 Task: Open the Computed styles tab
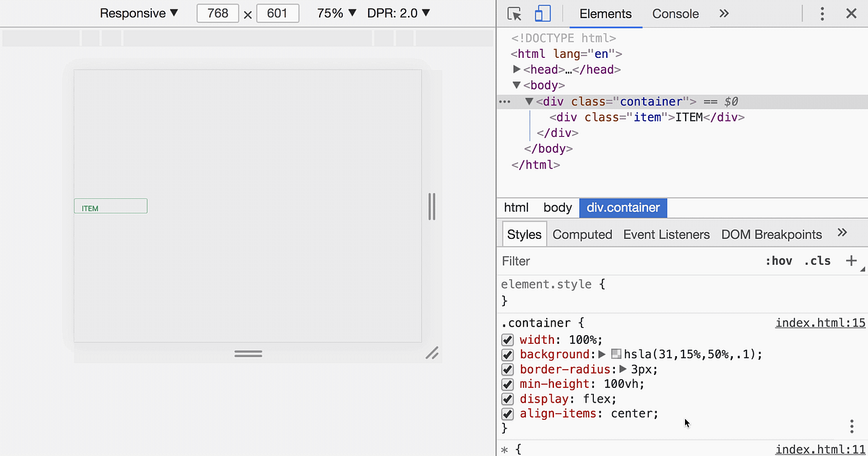[582, 234]
